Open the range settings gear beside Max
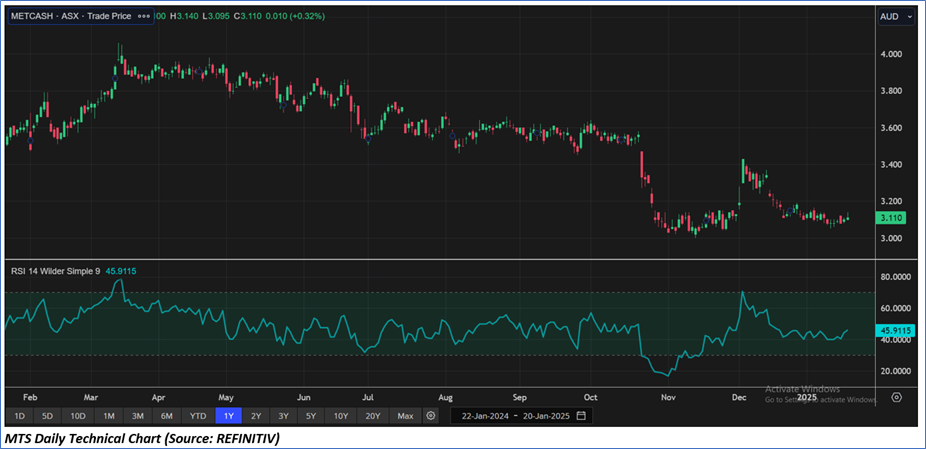Image resolution: width=926 pixels, height=449 pixels. click(431, 416)
